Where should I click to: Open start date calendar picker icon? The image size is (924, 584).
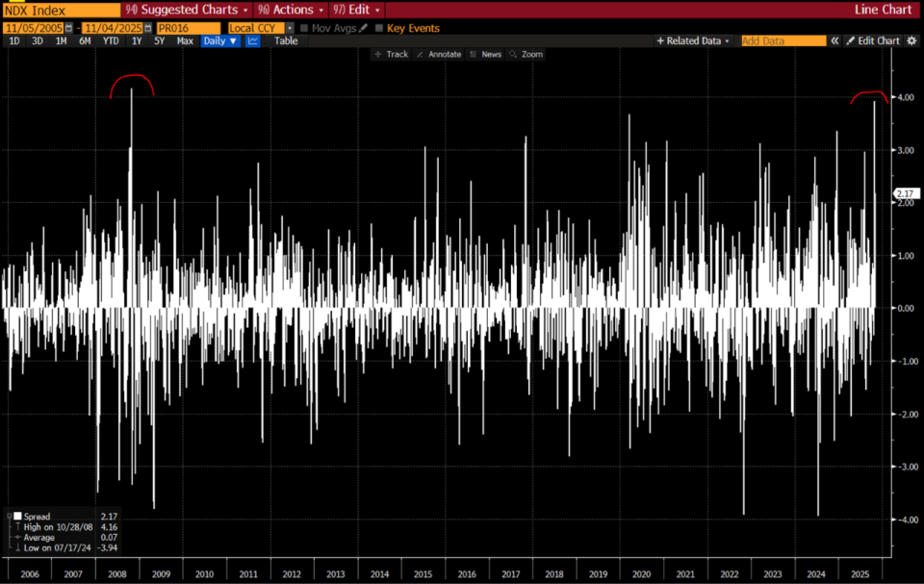click(x=69, y=28)
